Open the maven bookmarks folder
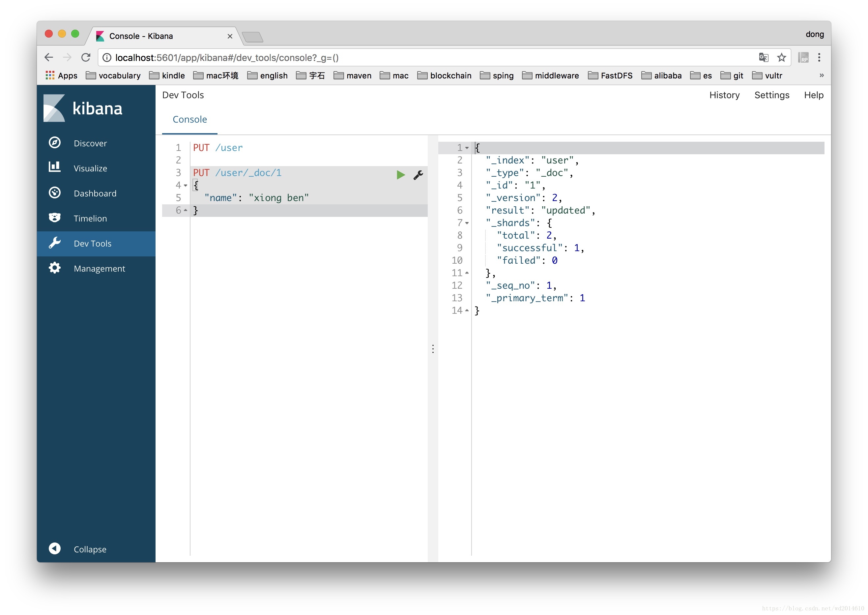The height and width of the screenshot is (615, 868). (352, 75)
